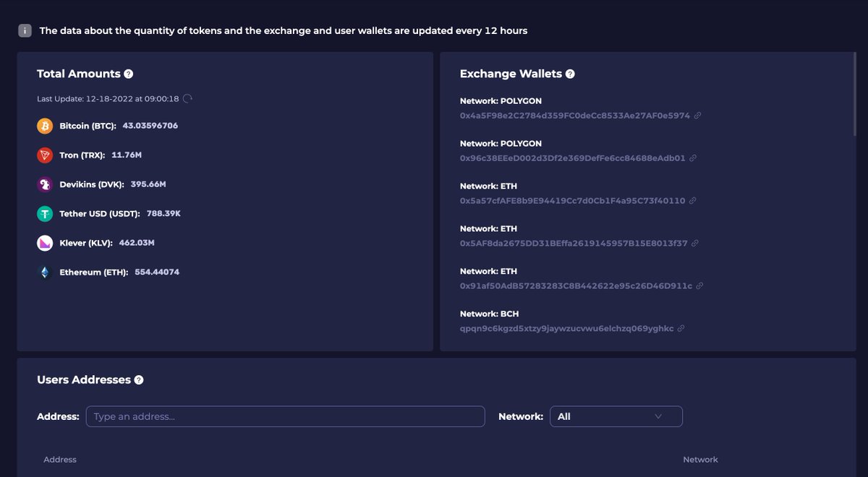The image size is (868, 477).
Task: Click the Total Amounts heading
Action: point(79,74)
